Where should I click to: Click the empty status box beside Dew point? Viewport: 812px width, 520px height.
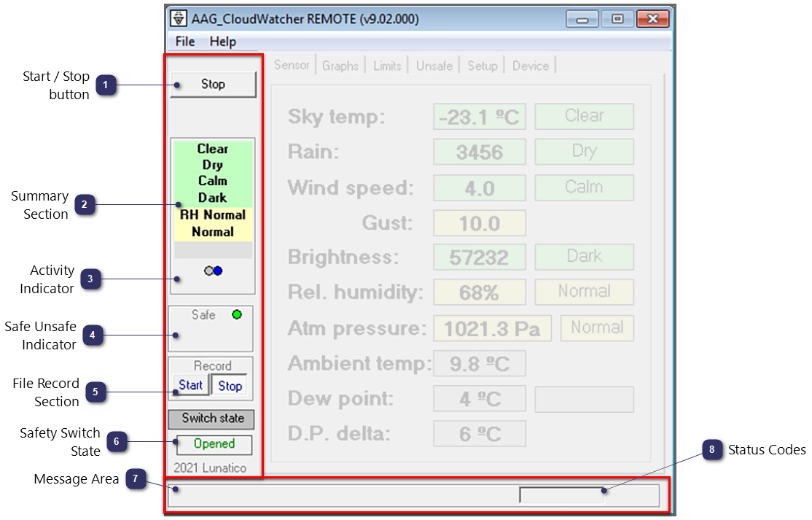(x=584, y=400)
